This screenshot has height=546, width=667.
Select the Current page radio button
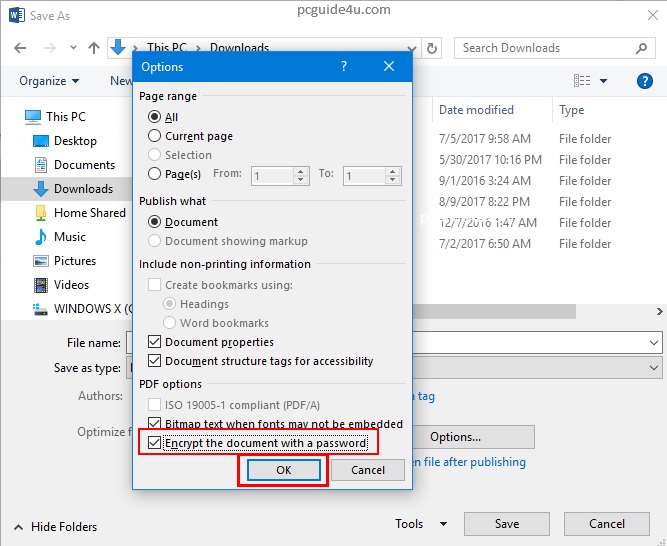154,136
